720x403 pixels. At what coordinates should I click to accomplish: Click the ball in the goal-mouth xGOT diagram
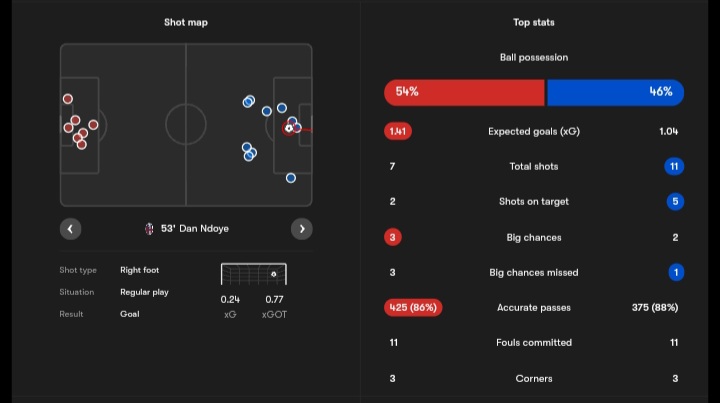(x=274, y=274)
